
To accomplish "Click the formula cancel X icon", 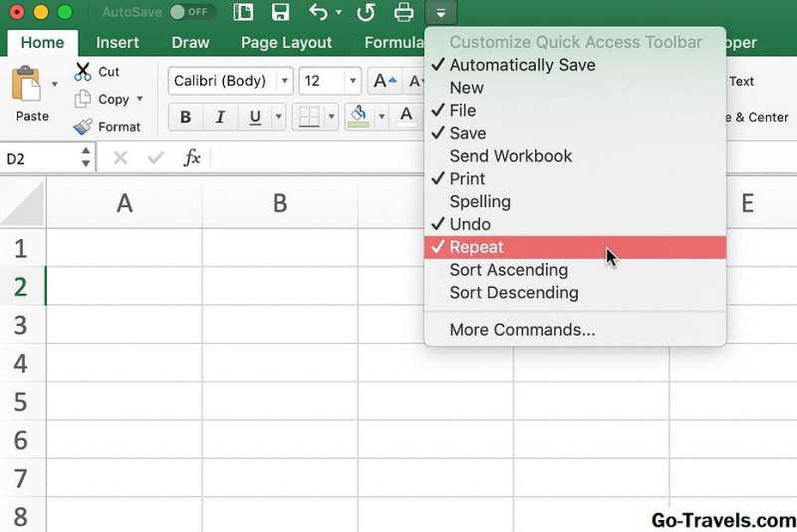I will [x=120, y=158].
